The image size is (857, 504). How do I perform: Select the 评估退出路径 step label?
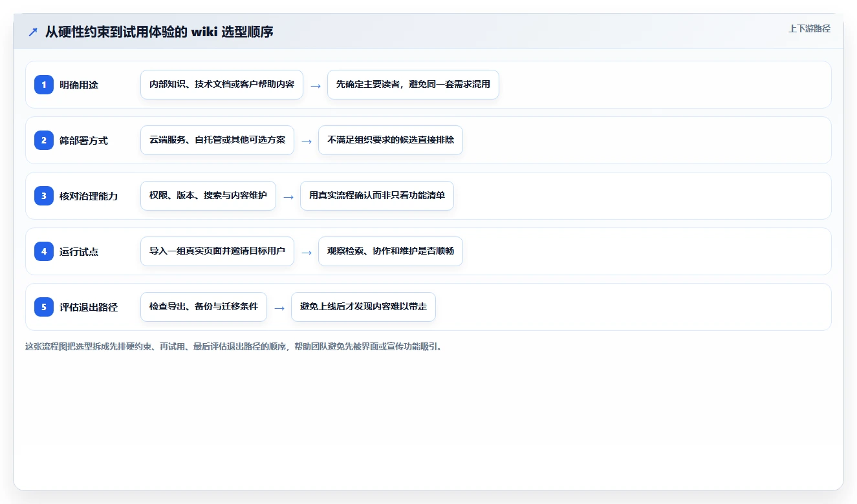point(89,307)
